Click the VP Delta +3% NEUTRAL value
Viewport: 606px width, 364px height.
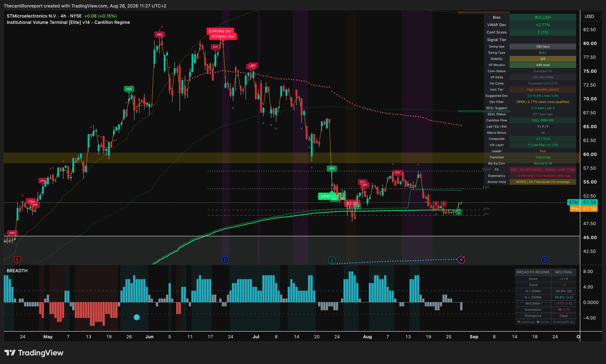click(x=543, y=77)
